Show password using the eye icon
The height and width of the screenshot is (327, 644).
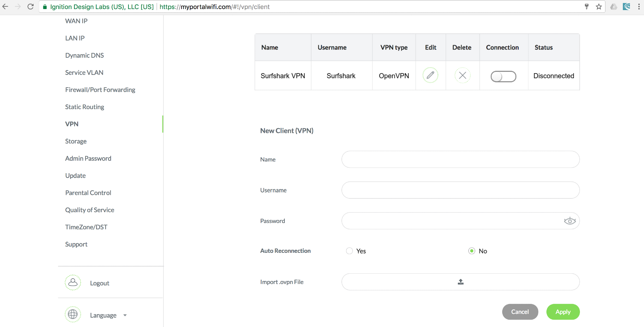570,221
